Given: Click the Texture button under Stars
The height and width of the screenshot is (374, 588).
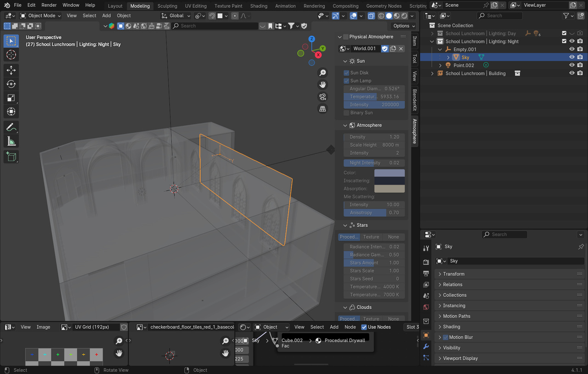Looking at the screenshot, I should [x=371, y=237].
